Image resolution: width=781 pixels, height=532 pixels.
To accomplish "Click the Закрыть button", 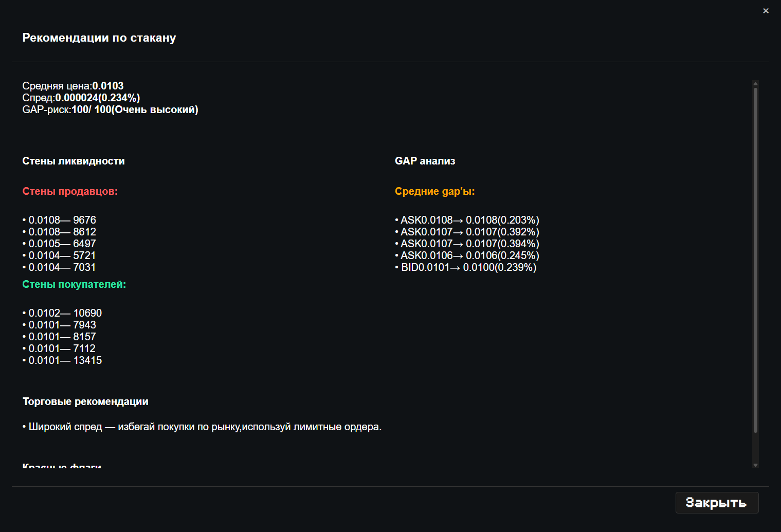I will tap(717, 503).
